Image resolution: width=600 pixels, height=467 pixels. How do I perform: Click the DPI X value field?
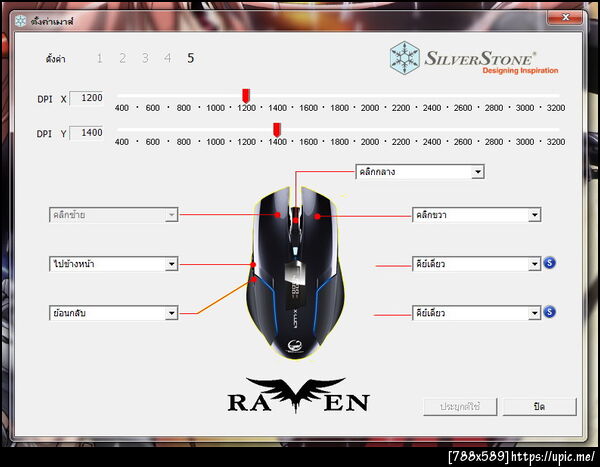point(86,98)
